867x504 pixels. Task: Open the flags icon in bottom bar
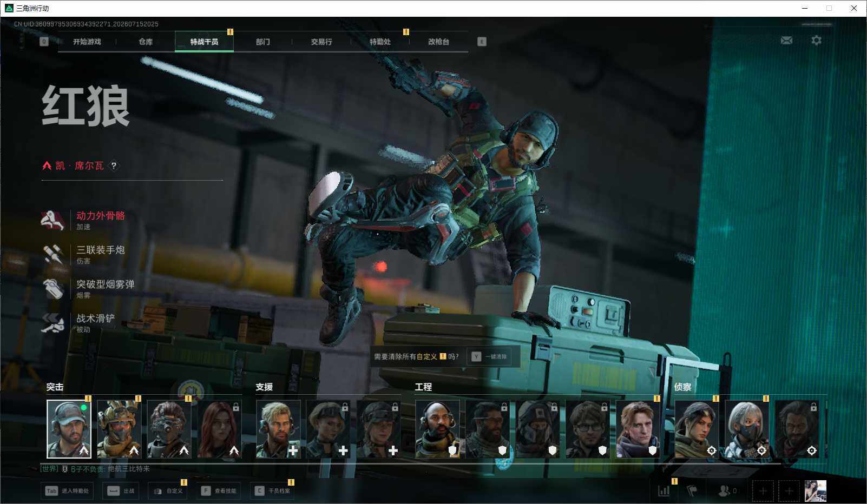(x=692, y=491)
